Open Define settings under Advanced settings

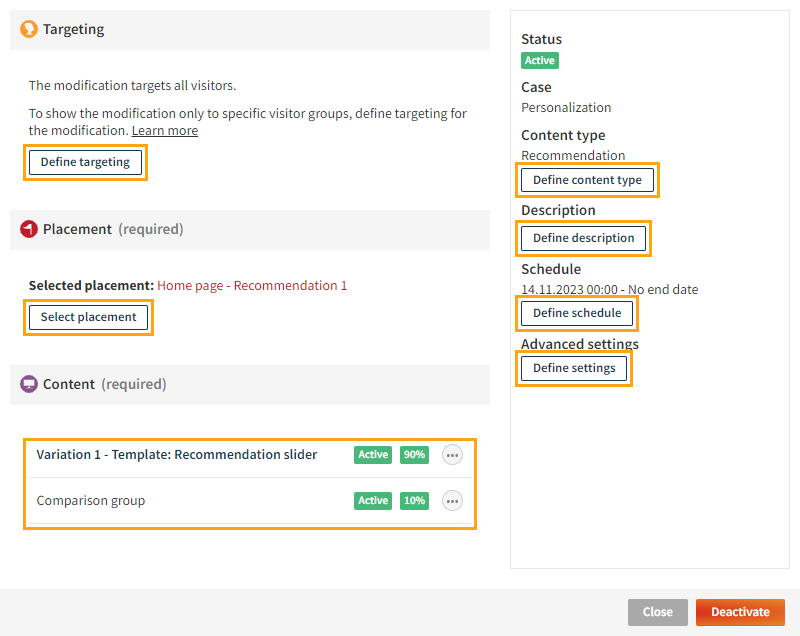click(574, 368)
